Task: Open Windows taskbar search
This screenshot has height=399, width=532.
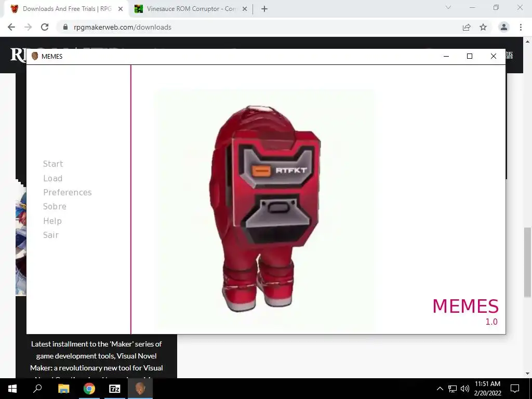Action: (x=37, y=389)
